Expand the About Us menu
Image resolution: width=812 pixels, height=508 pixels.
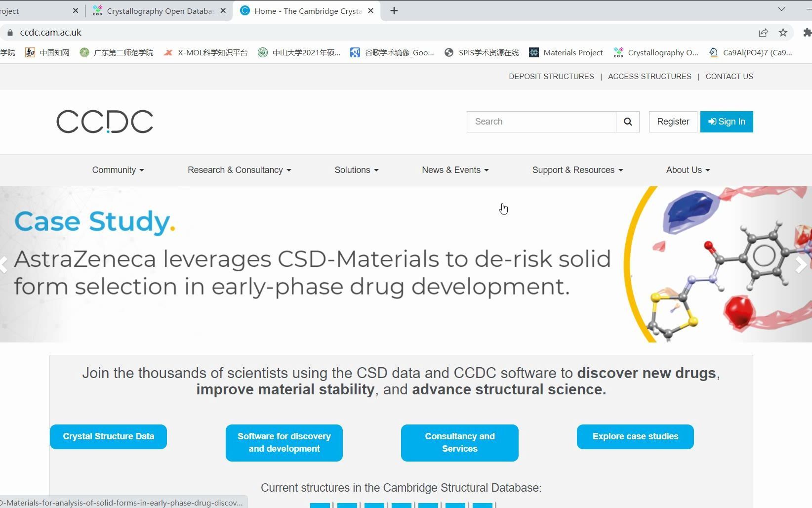coord(688,170)
